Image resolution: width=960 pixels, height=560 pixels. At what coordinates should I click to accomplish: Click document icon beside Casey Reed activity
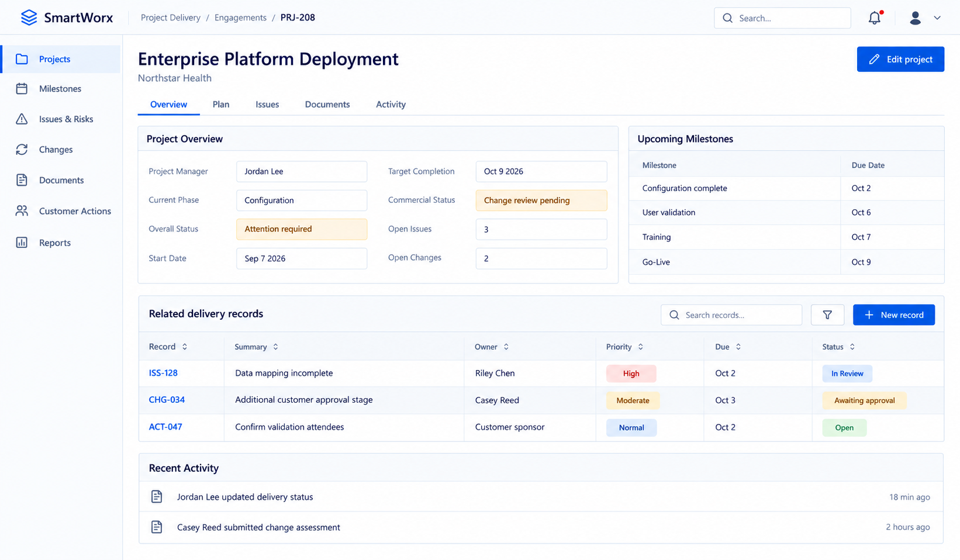click(157, 527)
